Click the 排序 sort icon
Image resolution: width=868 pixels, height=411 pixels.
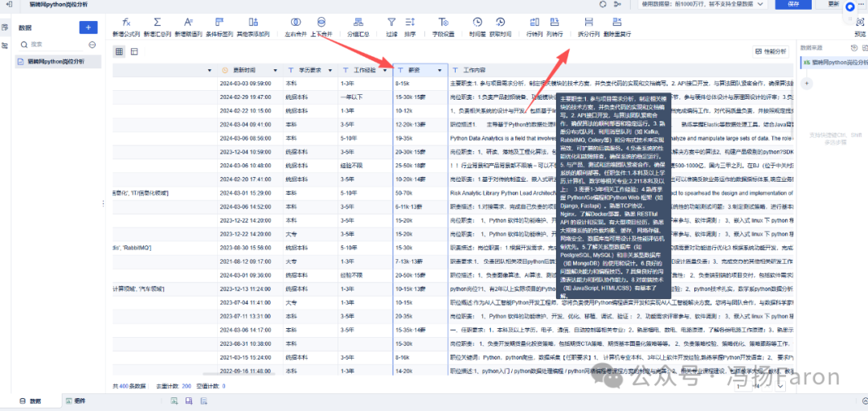410,23
